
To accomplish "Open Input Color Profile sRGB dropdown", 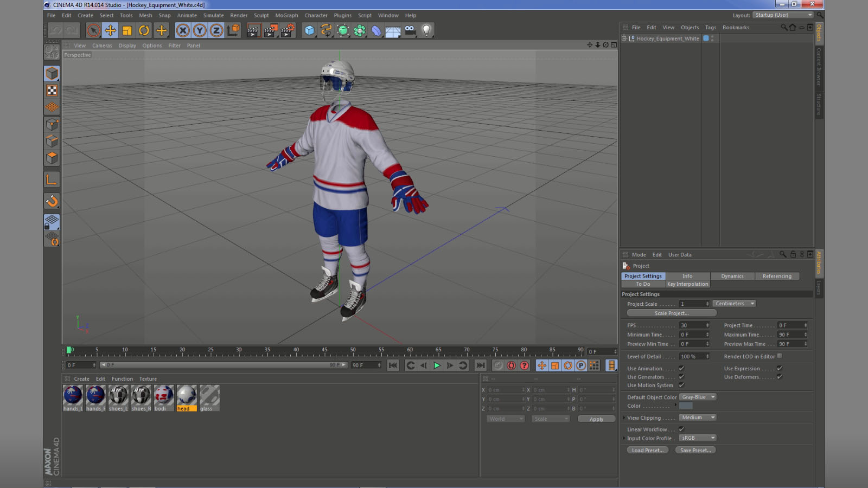I will (x=698, y=438).
